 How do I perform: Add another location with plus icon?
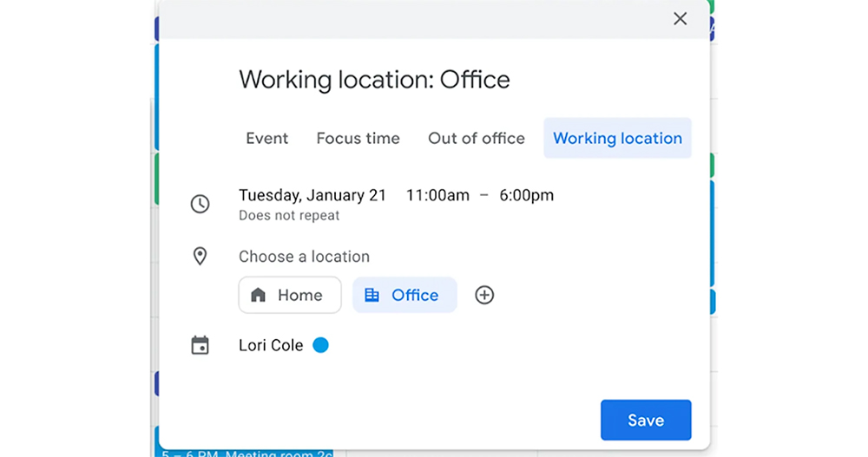[x=484, y=295]
